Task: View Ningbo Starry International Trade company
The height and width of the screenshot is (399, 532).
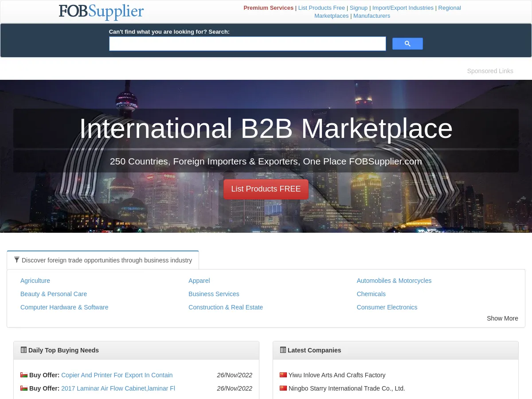Action: (347, 388)
